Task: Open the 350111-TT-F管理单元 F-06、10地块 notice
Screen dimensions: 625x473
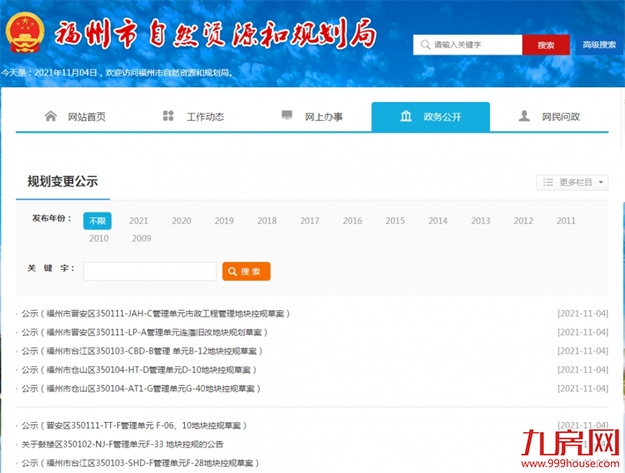Action: click(x=134, y=426)
